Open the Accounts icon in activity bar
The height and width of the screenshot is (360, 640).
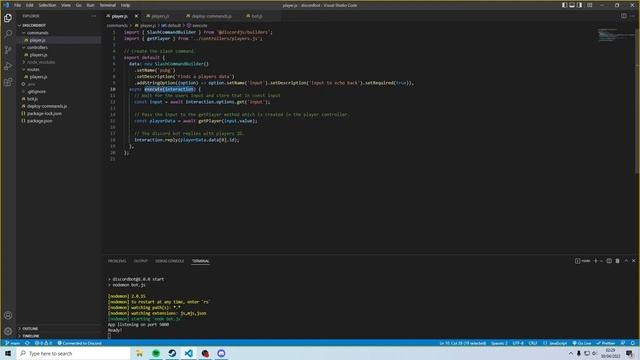click(x=8, y=315)
